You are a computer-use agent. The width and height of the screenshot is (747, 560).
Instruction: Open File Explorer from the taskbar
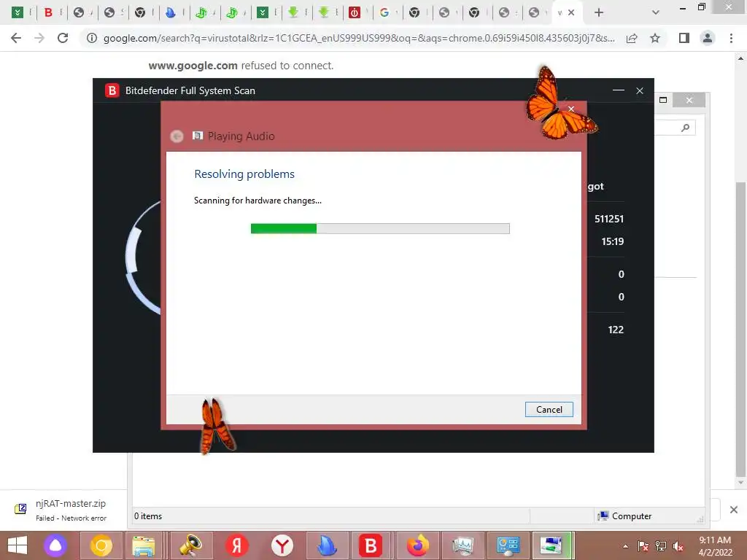pos(144,545)
